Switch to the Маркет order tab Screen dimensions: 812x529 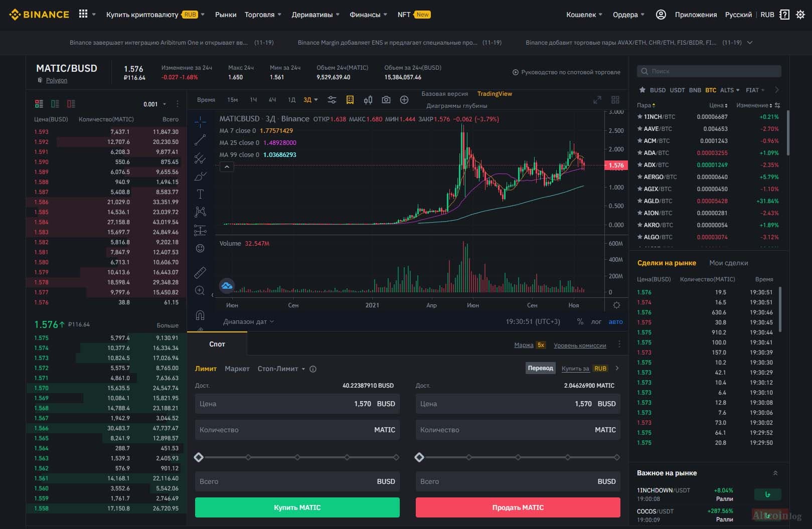tap(237, 369)
